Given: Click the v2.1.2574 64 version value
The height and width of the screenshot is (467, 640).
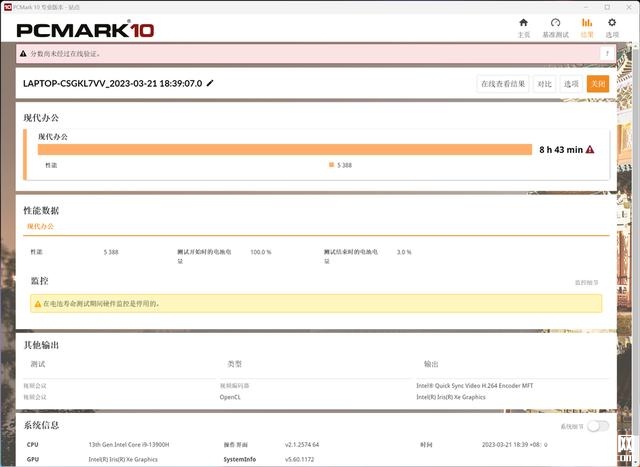Looking at the screenshot, I should (x=302, y=445).
